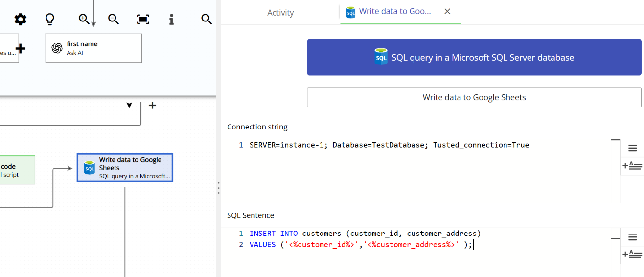Open the info icon
The image size is (644, 277).
click(x=171, y=20)
